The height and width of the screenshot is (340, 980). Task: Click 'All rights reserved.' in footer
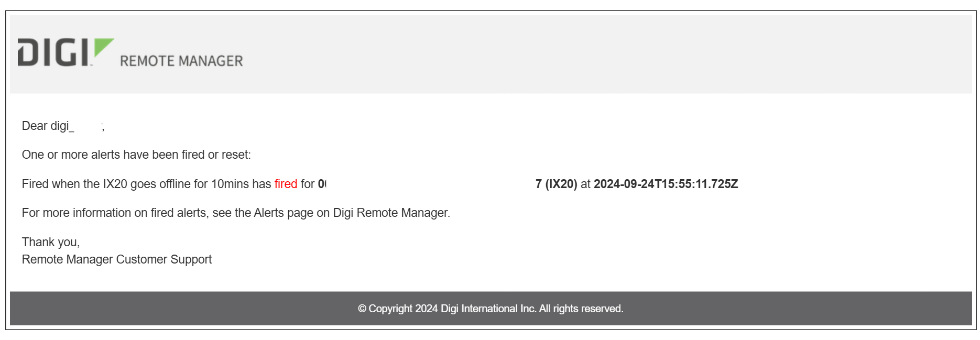click(x=581, y=309)
